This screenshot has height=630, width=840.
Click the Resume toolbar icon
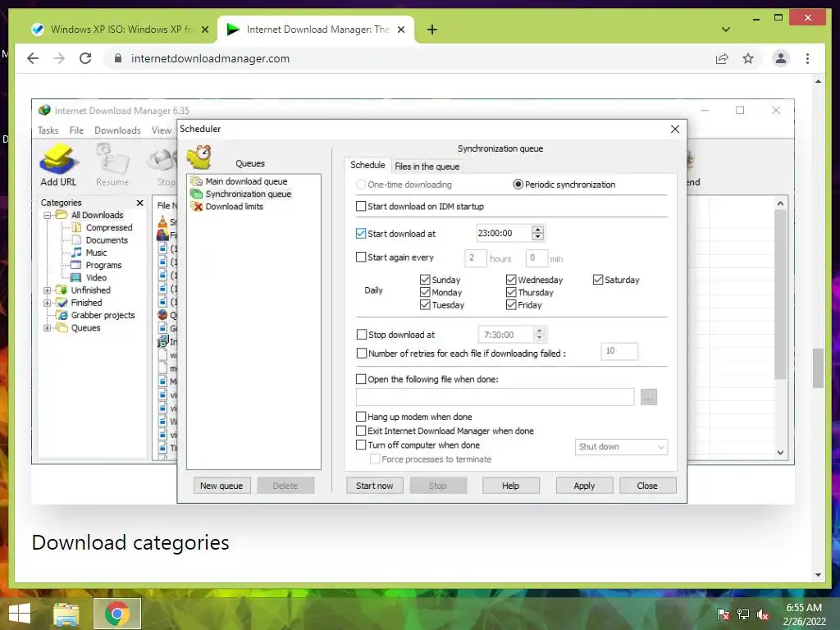[x=112, y=159]
